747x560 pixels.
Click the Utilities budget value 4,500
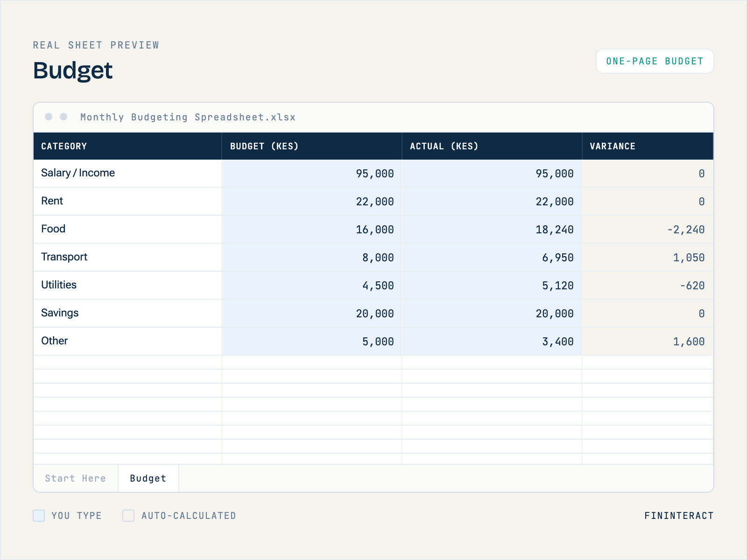[x=378, y=286]
